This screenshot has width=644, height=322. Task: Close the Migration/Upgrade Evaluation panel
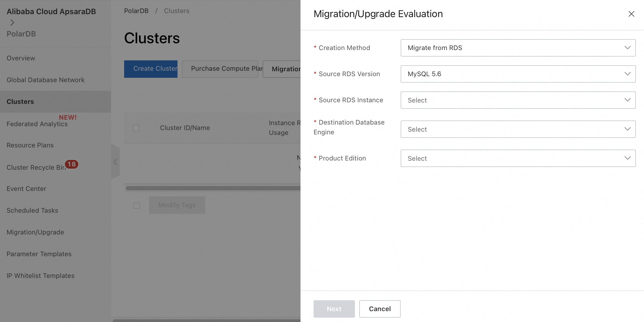631,14
